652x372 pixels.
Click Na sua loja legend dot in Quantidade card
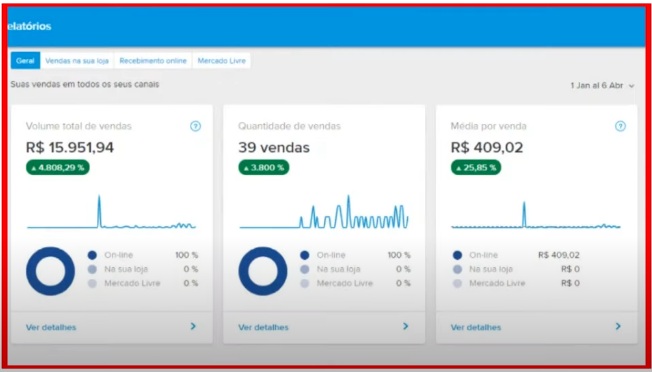tap(305, 269)
